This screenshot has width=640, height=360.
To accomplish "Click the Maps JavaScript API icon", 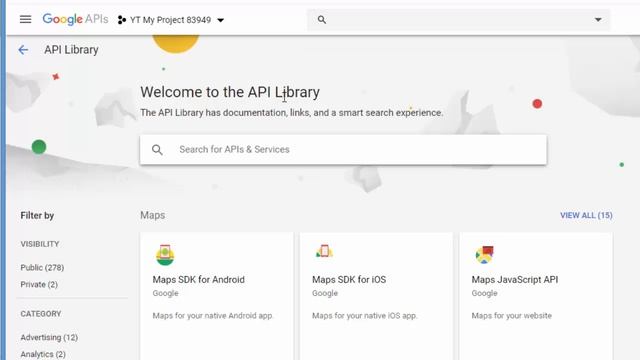I will coord(484,255).
